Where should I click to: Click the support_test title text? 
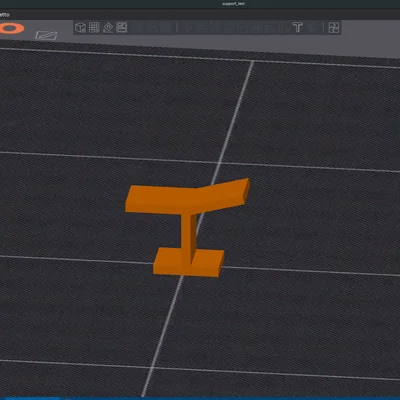point(233,4)
